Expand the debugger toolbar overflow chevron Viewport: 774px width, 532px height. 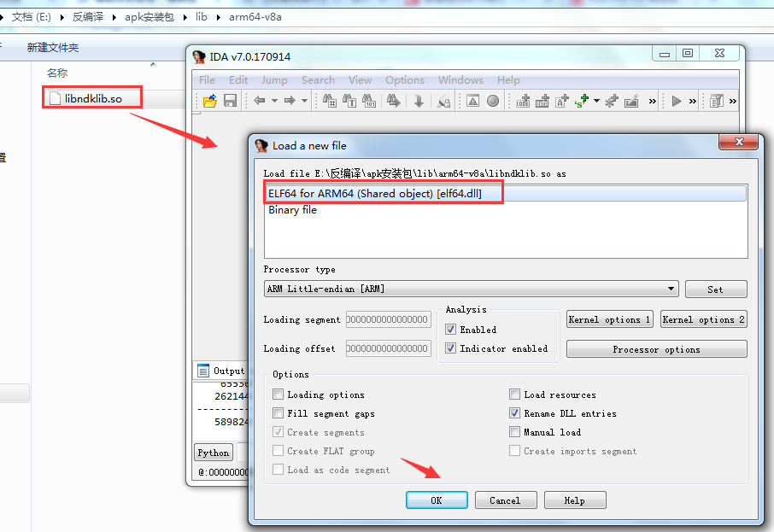tap(693, 101)
